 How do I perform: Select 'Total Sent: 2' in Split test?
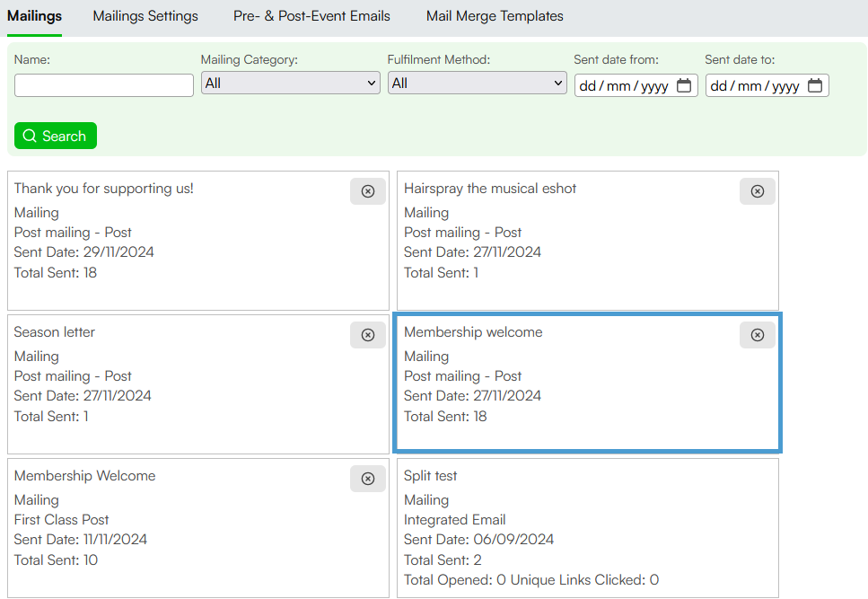tap(443, 559)
